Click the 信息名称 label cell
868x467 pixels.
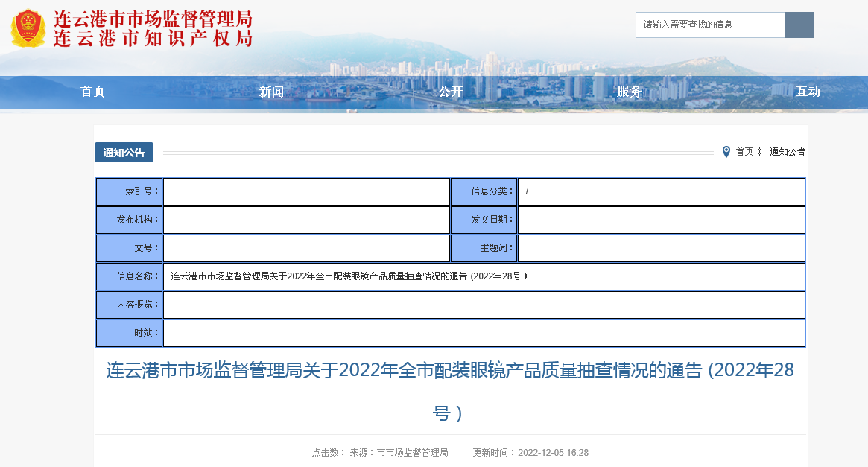coord(130,276)
